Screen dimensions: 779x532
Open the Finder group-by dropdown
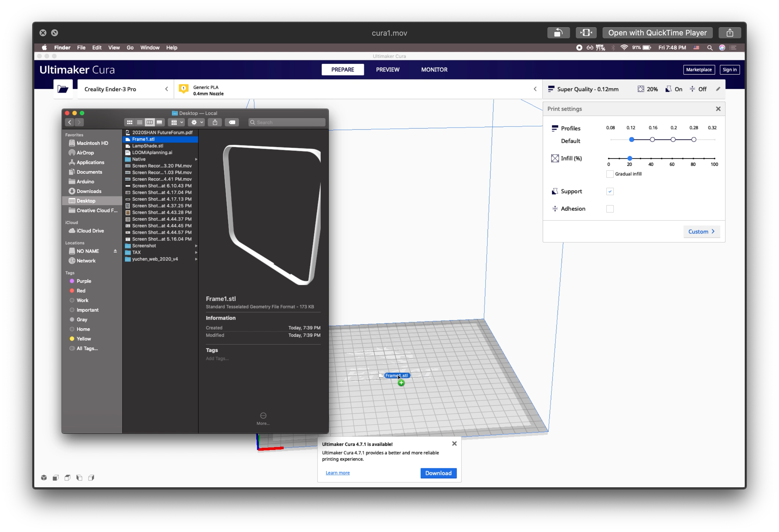pos(176,122)
